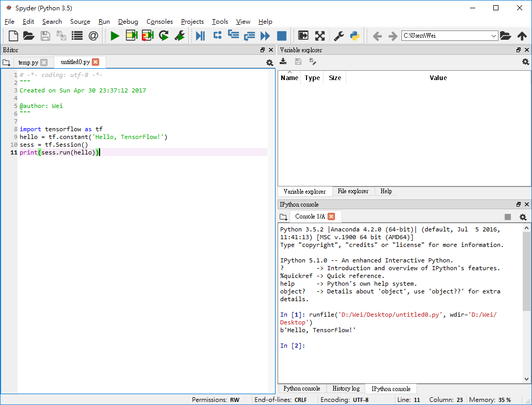
Task: Open the PYTHONPATH manager Python icon
Action: coord(354,36)
